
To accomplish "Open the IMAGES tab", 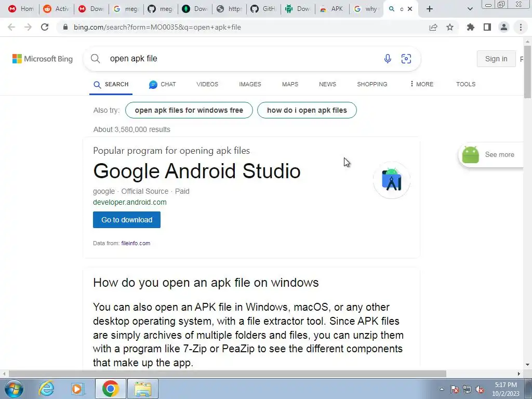I will 250,84.
